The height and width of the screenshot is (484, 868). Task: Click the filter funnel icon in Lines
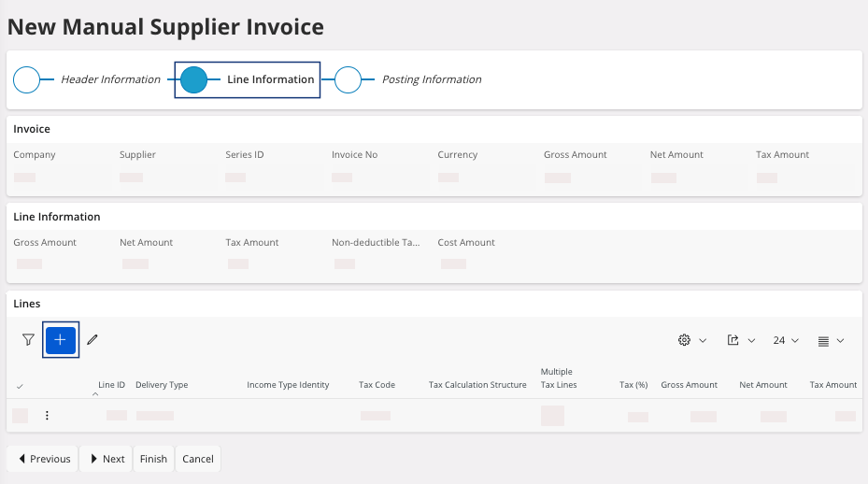(x=28, y=340)
